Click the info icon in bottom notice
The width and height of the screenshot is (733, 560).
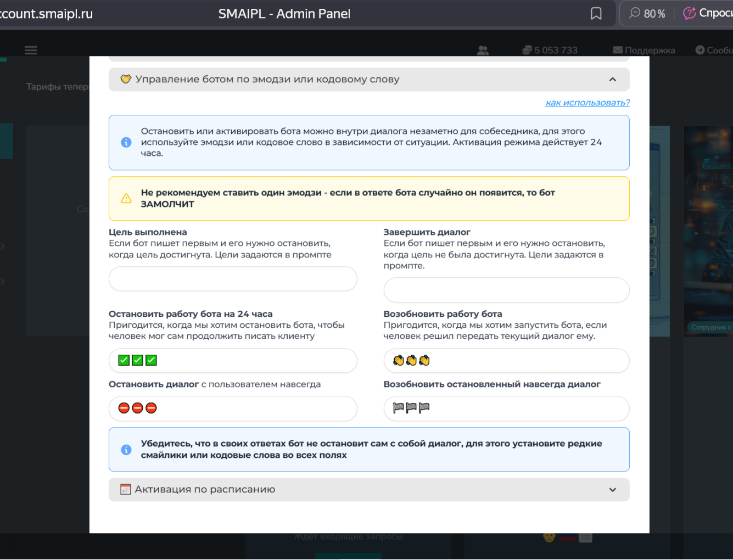[126, 450]
